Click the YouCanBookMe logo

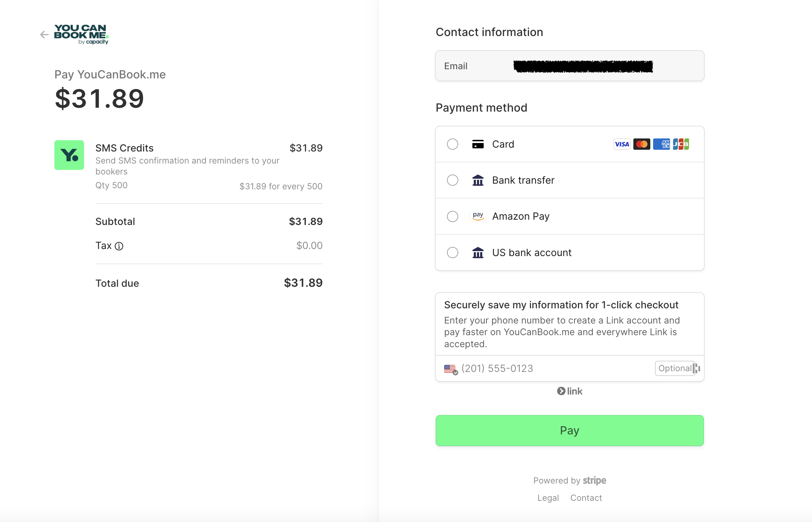pyautogui.click(x=81, y=34)
